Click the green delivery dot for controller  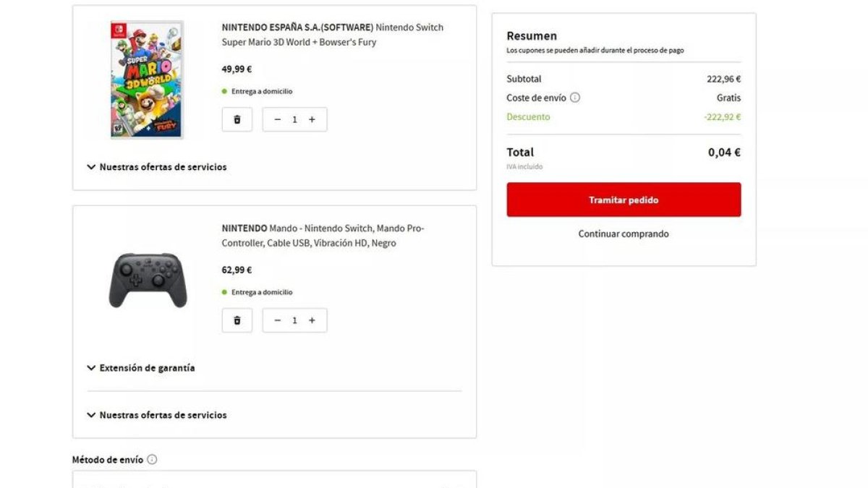coord(224,292)
